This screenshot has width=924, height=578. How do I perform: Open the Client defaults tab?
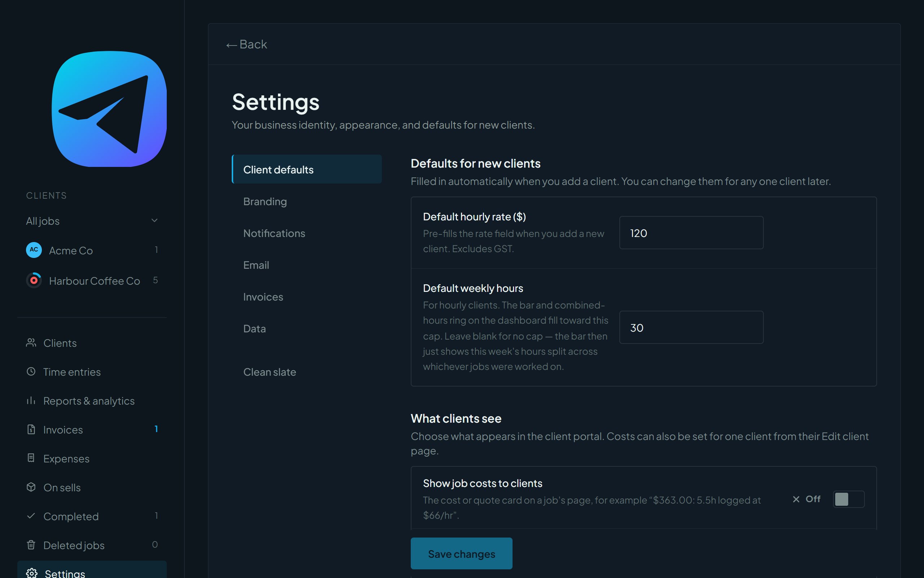click(306, 169)
